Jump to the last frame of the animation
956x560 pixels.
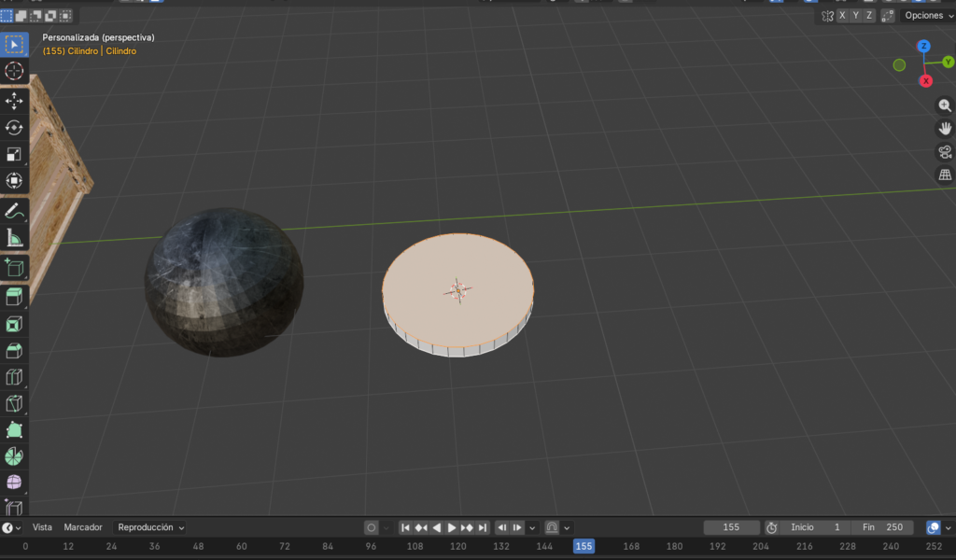[483, 527]
